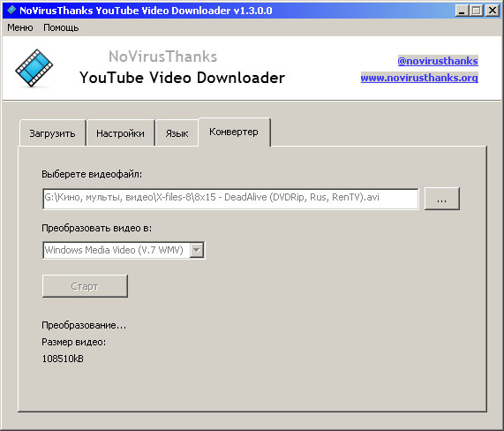Open the Меню menu
This screenshot has height=431, width=504.
tap(20, 27)
